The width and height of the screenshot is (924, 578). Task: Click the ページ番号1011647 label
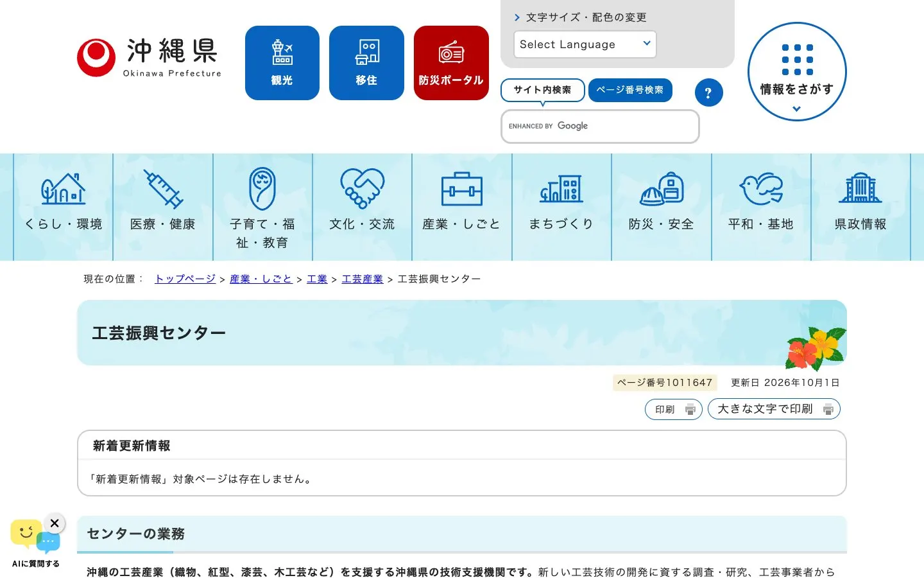pyautogui.click(x=665, y=383)
